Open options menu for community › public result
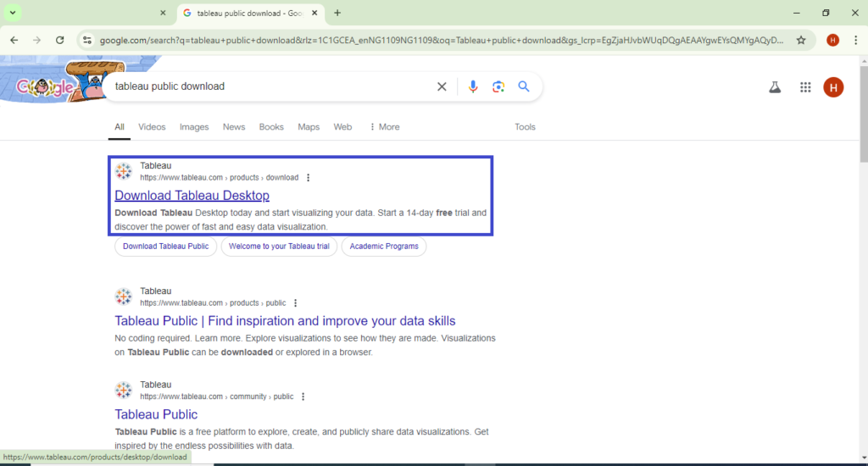The height and width of the screenshot is (466, 868). click(x=303, y=397)
